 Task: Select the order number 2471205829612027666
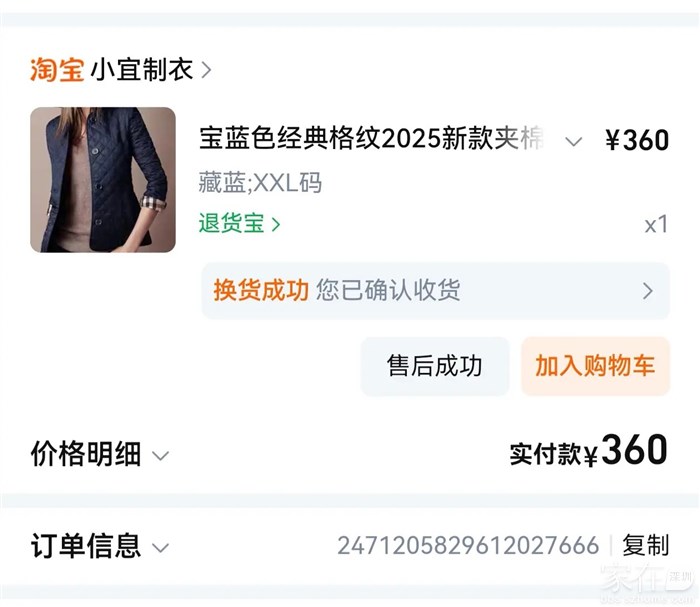(467, 546)
